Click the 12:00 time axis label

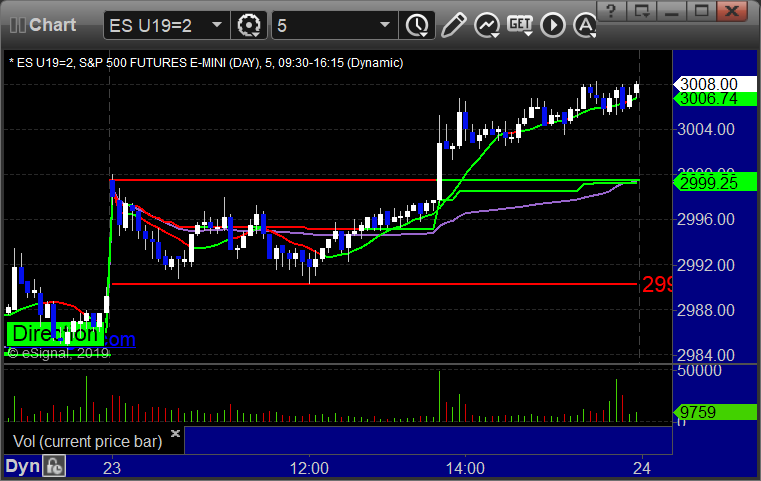coord(309,468)
